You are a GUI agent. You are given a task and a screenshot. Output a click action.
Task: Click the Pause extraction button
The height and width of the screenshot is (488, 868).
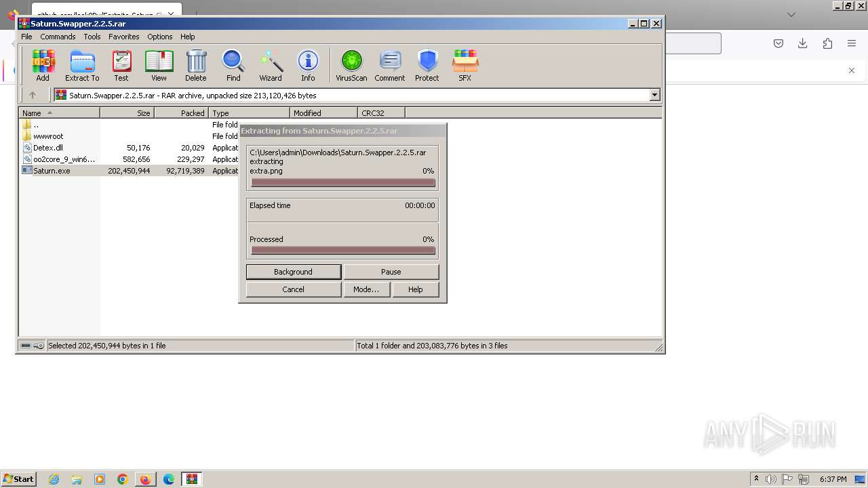(x=391, y=272)
